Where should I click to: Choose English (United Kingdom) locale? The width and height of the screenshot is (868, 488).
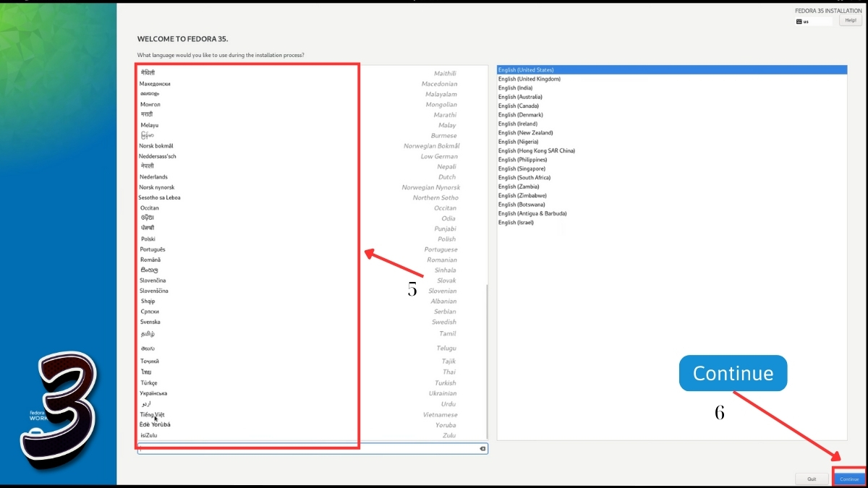(x=672, y=79)
